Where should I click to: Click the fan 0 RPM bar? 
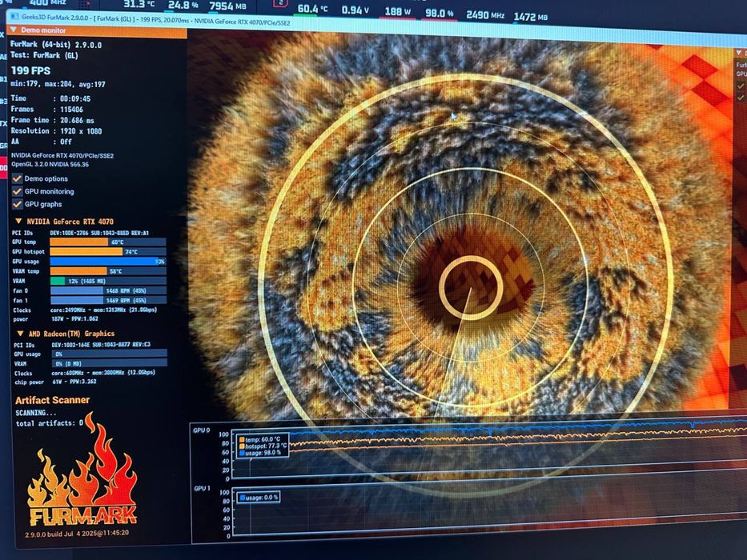108,290
